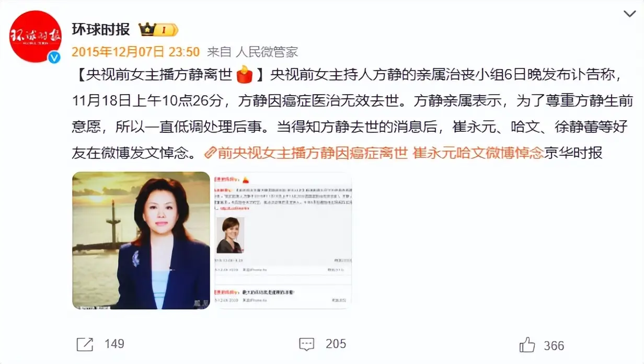The image size is (644, 364).
Task: View the anchor portrait photo thumbnail
Action: [x=141, y=241]
